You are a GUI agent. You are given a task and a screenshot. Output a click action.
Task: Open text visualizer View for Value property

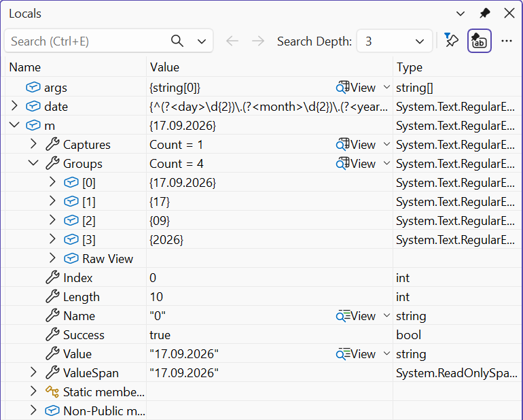tap(355, 354)
